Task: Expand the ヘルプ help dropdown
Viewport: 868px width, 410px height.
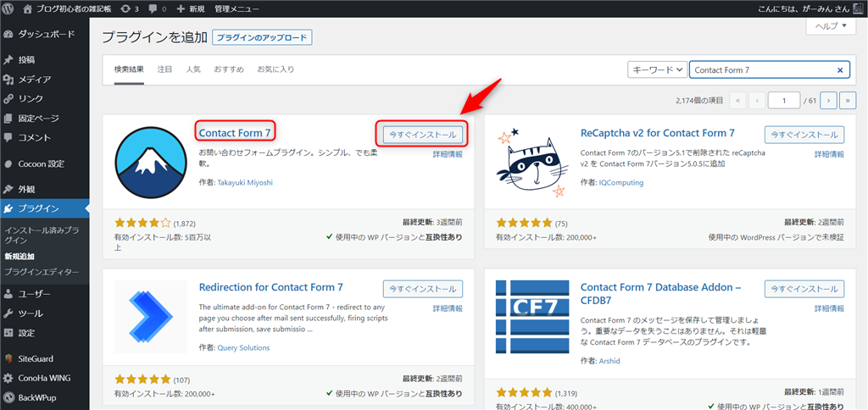Action: pyautogui.click(x=831, y=26)
